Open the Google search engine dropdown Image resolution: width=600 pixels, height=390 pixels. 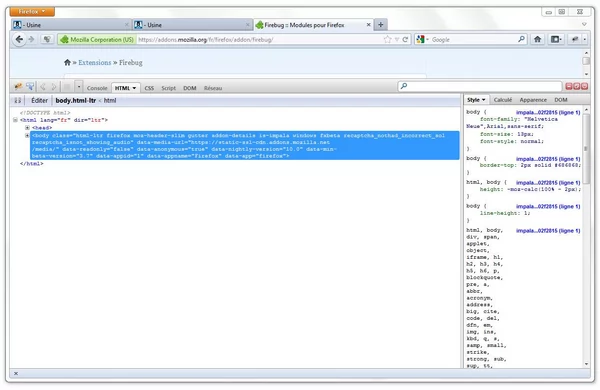pos(422,39)
